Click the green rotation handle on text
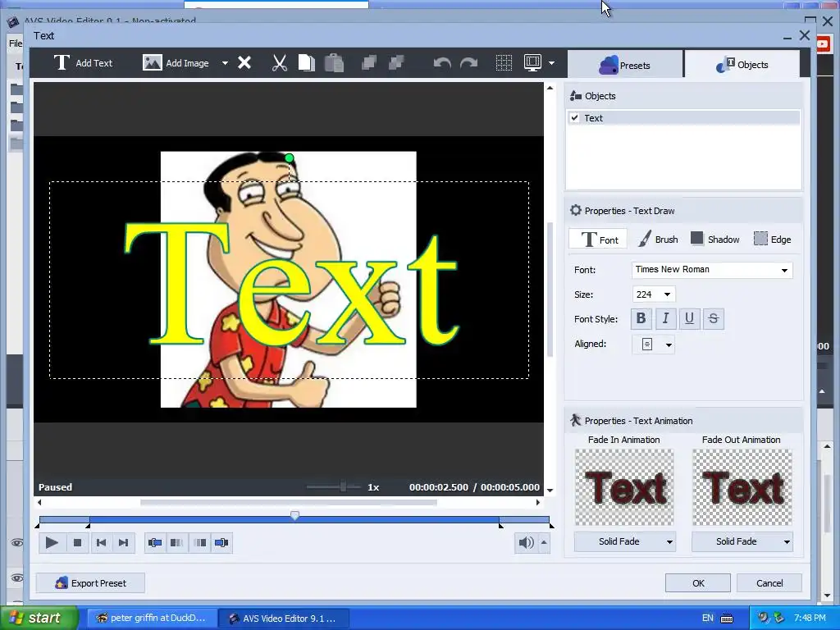The image size is (840, 630). [290, 158]
